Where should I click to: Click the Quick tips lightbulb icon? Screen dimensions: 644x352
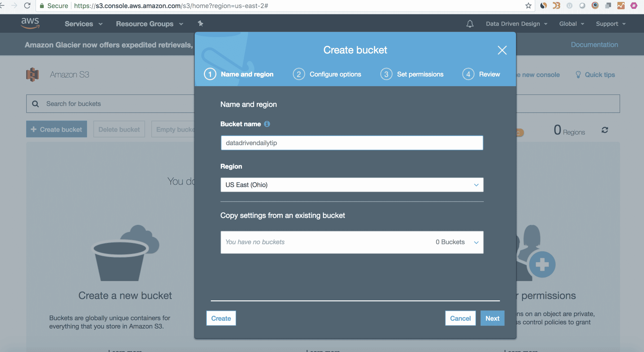click(x=578, y=75)
